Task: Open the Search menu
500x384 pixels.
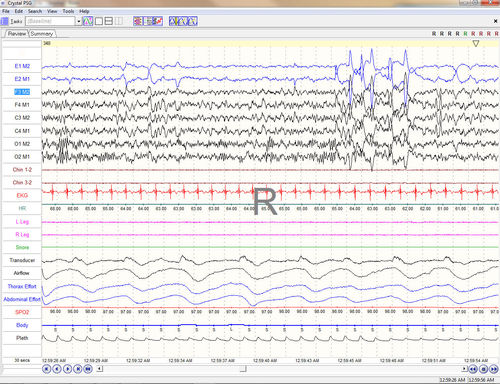Action: (x=35, y=11)
